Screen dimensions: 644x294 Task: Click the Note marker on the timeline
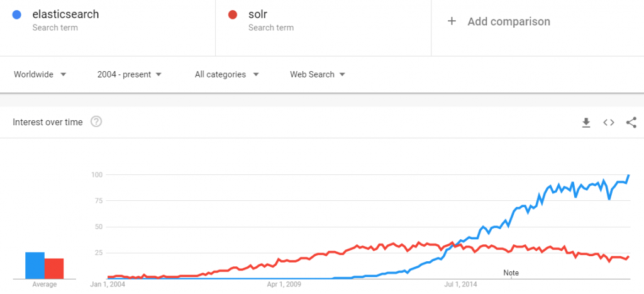[511, 273]
